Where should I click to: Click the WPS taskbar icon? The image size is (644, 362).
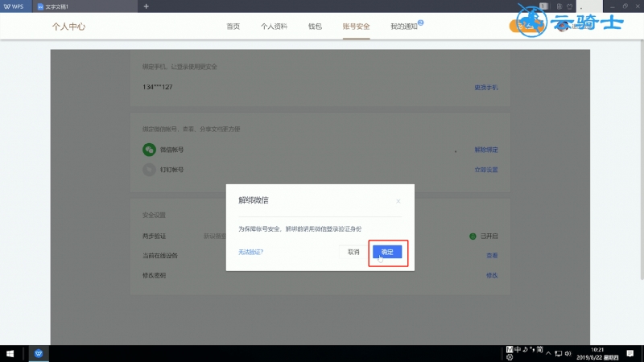point(39,353)
